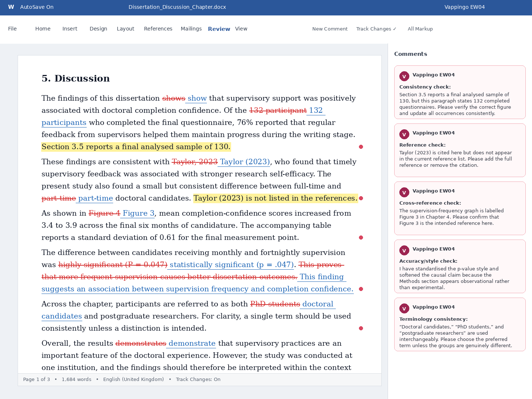The image size is (532, 399).
Task: Click the document title Dissertation_Discussion_Chapter.docx
Action: pyautogui.click(x=177, y=7)
